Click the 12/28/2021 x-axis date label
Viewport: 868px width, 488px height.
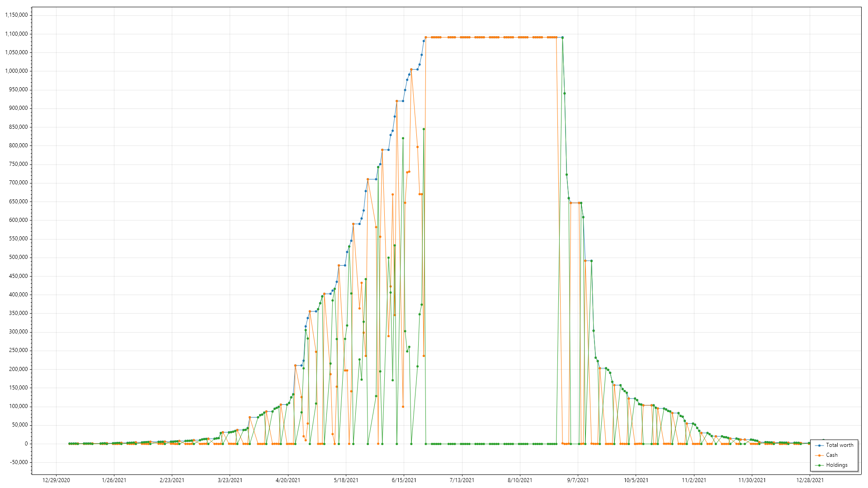[810, 480]
